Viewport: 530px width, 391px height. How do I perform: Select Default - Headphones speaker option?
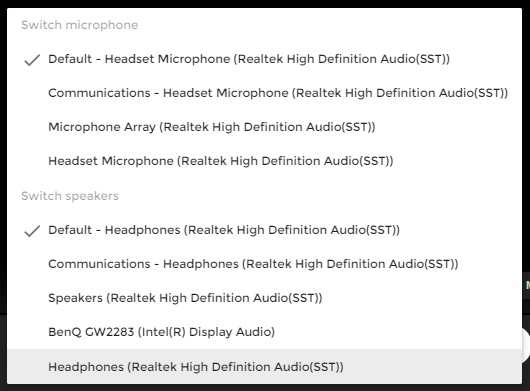tap(264, 230)
